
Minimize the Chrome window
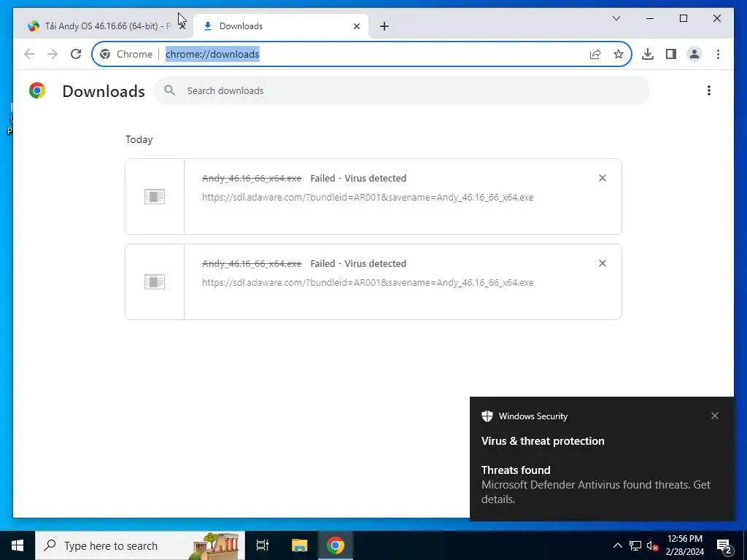tap(650, 18)
